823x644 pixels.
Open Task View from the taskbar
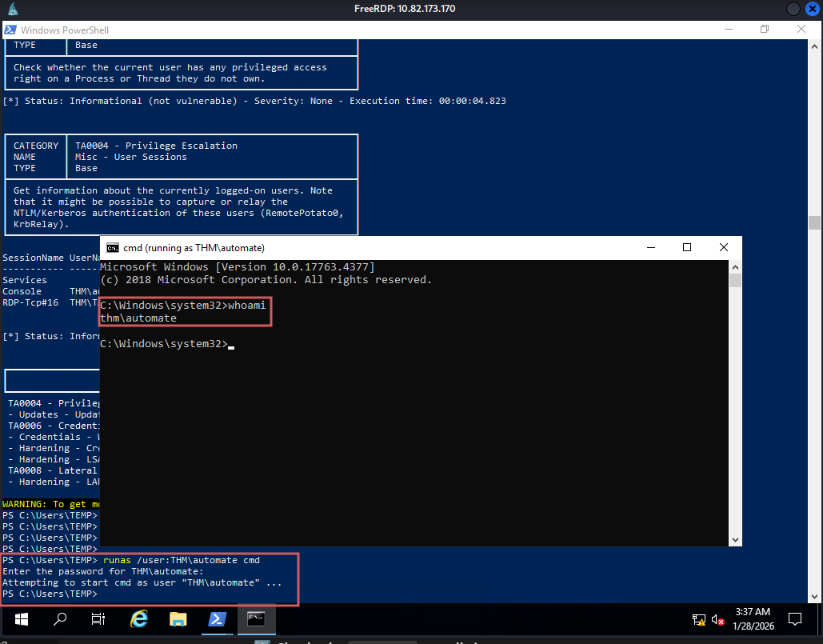pos(98,618)
